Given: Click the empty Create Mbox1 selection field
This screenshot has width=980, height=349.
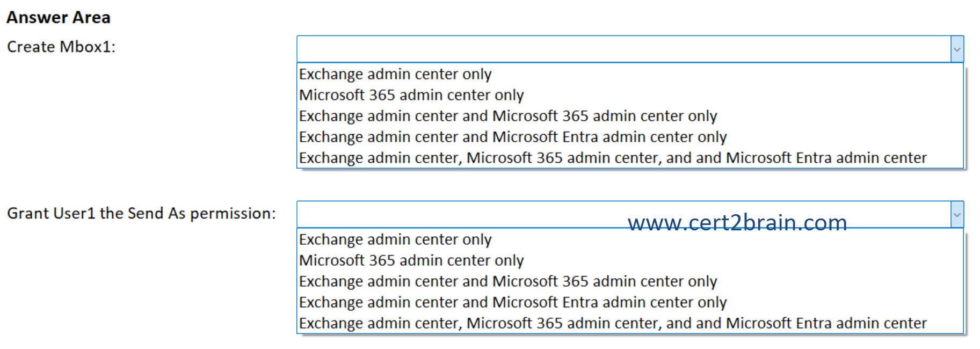Looking at the screenshot, I should 623,49.
